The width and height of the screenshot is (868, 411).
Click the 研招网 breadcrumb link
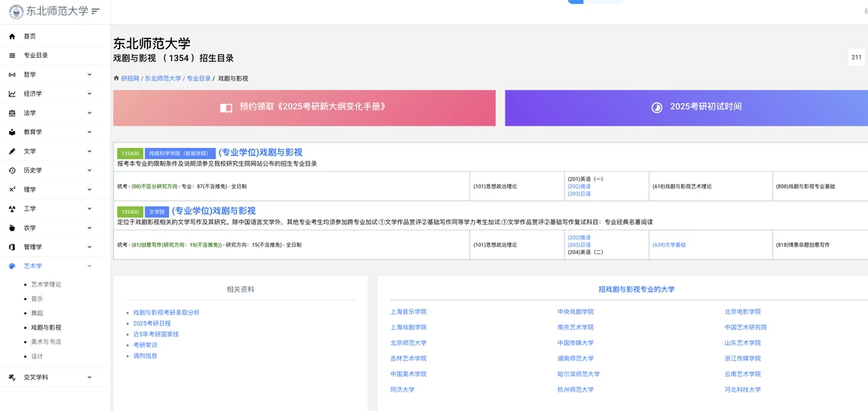pyautogui.click(x=130, y=79)
